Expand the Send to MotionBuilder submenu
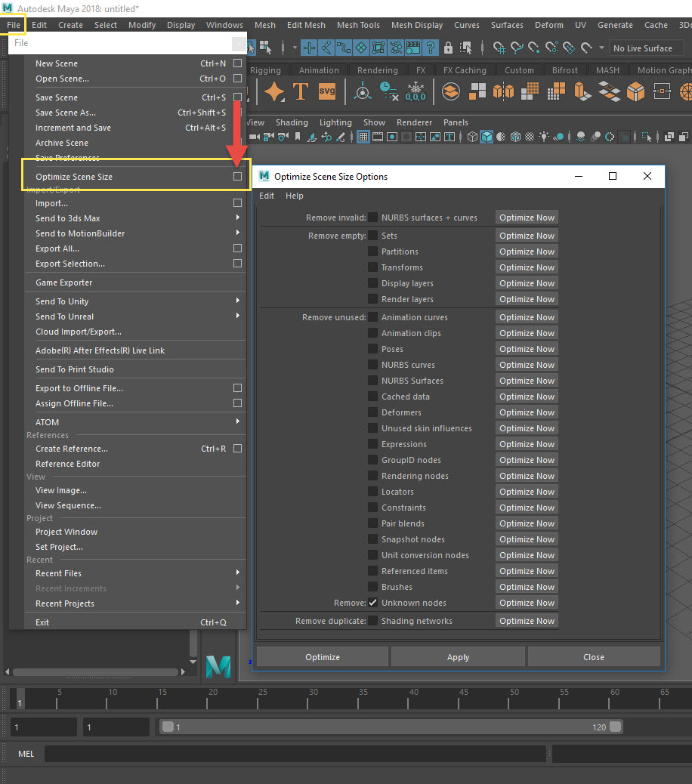The image size is (692, 784). [135, 233]
